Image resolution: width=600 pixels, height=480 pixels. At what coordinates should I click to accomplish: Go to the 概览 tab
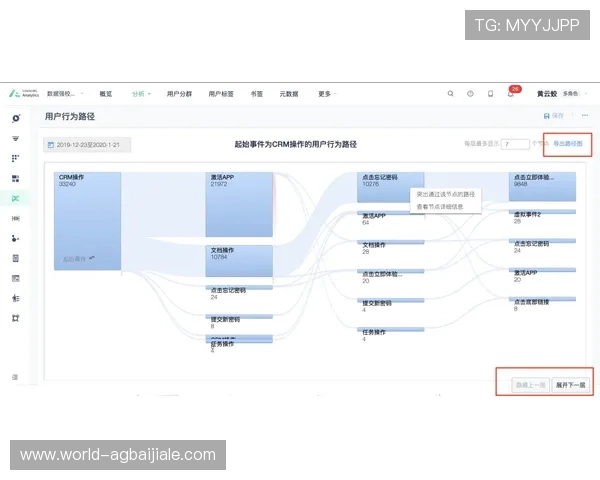click(106, 93)
